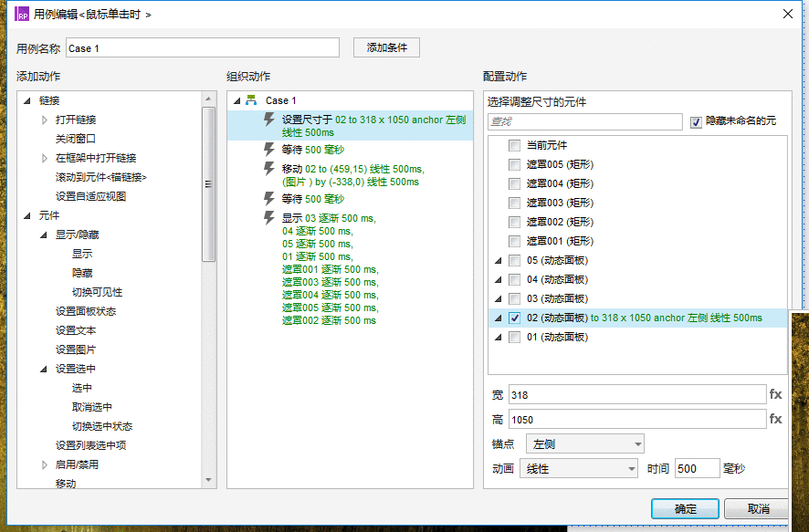Click the 查找 search field
Screen dimensions: 809x532
click(585, 121)
